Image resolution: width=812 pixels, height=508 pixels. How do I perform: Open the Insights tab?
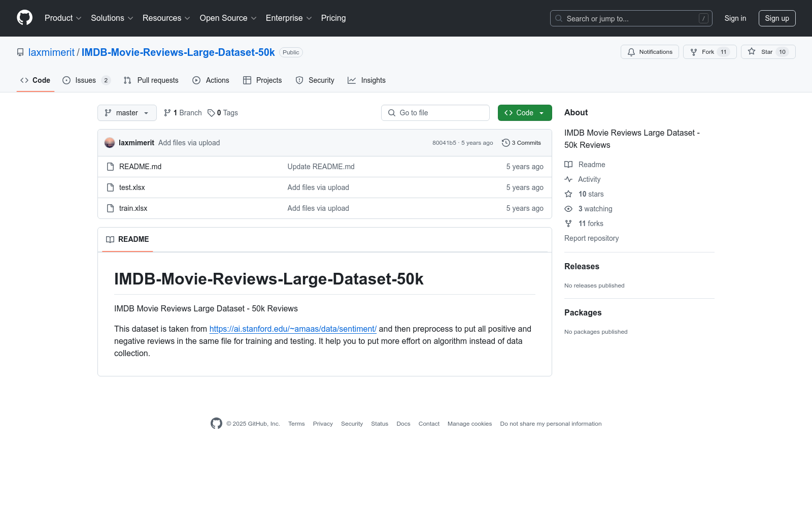coord(366,80)
